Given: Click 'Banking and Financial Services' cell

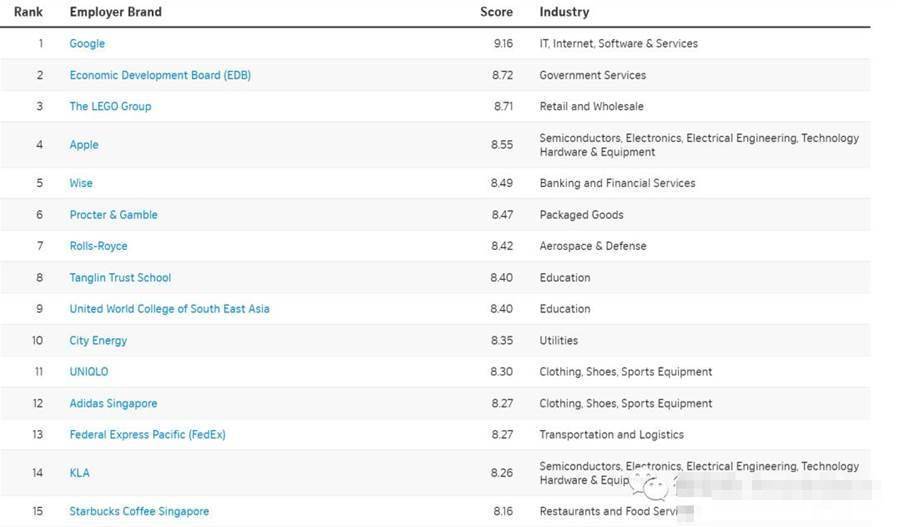Looking at the screenshot, I should point(618,183).
